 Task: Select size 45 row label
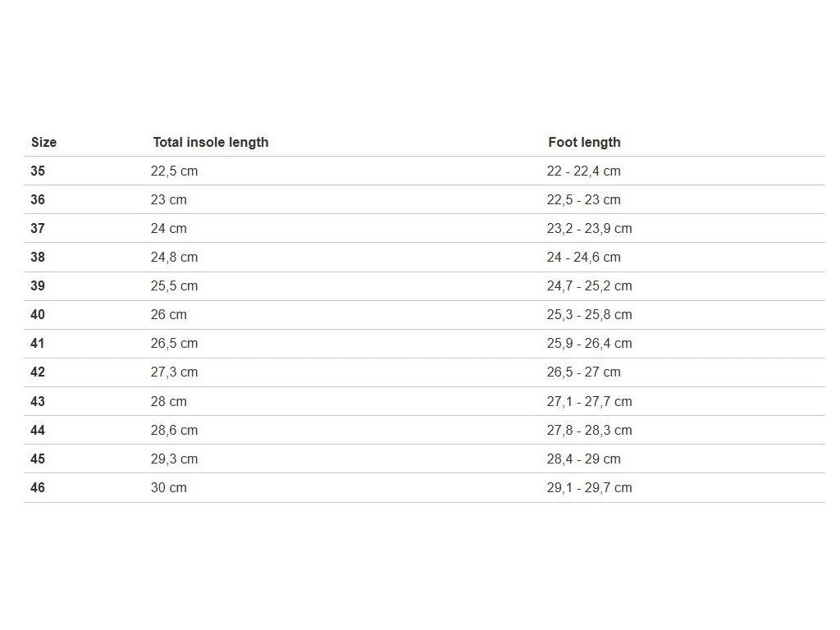point(38,459)
